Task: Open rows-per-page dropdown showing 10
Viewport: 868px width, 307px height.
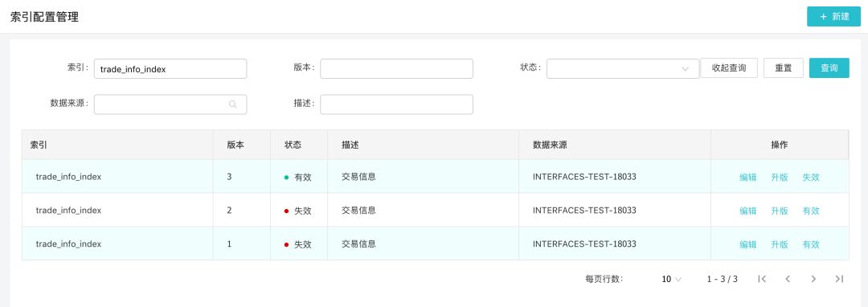Action: 671,280
